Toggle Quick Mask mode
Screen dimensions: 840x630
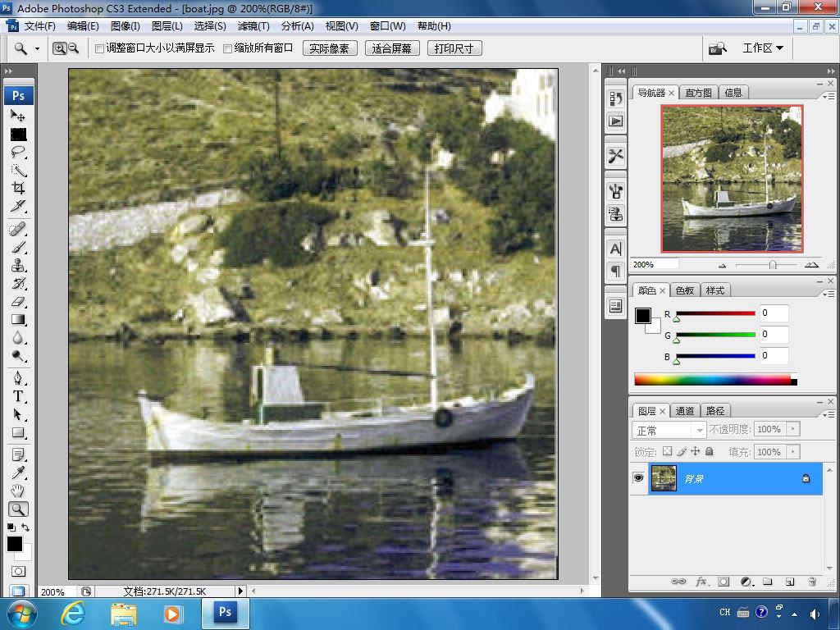pos(18,571)
